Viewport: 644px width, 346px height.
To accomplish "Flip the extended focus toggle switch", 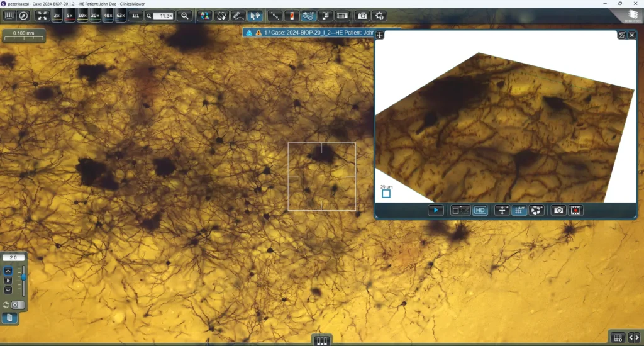I will coord(18,305).
